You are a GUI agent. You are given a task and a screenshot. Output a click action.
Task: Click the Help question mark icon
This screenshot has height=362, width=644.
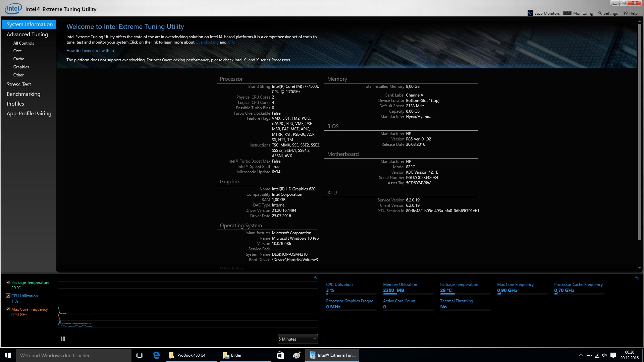(x=626, y=13)
